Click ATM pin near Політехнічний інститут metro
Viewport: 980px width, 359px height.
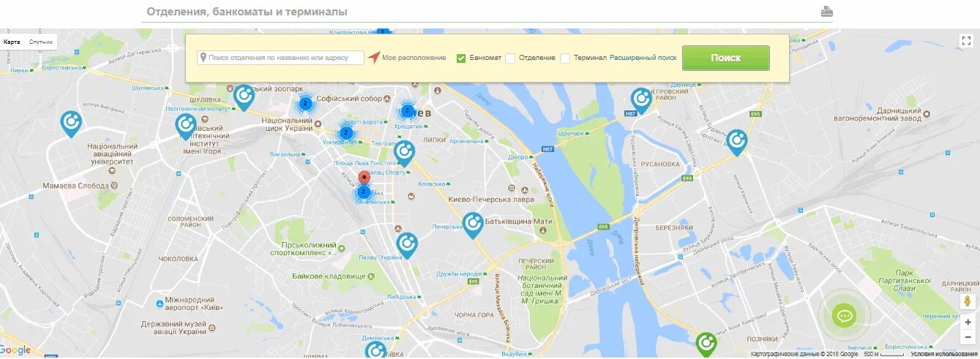pos(187,126)
